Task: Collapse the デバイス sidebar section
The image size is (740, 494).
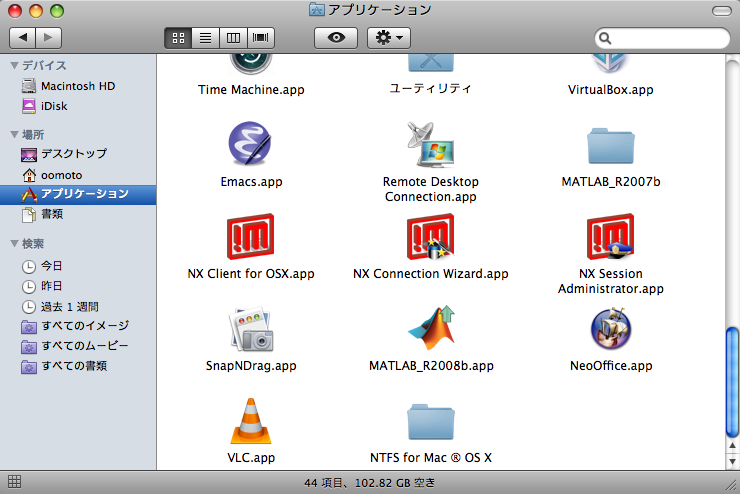Action: tap(14, 65)
